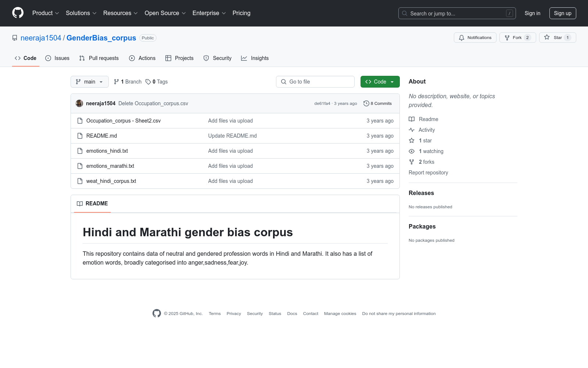The height and width of the screenshot is (368, 588).
Task: Click the 'Search or jump to' field
Action: click(x=457, y=13)
